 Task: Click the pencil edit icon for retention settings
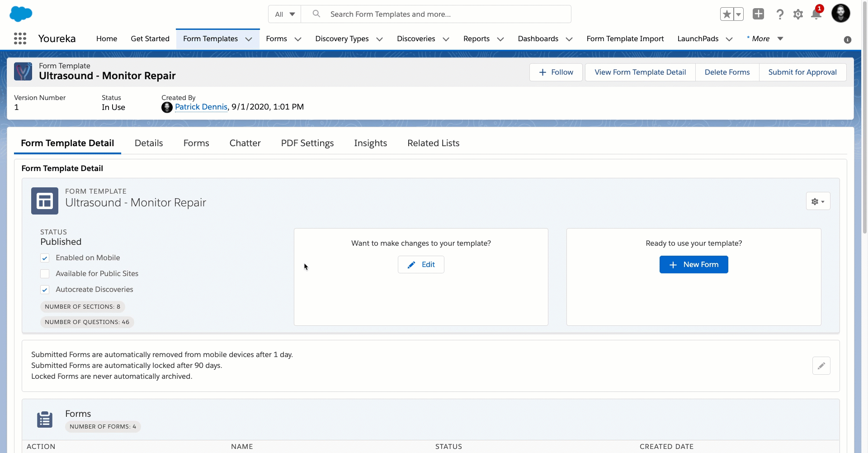click(821, 366)
